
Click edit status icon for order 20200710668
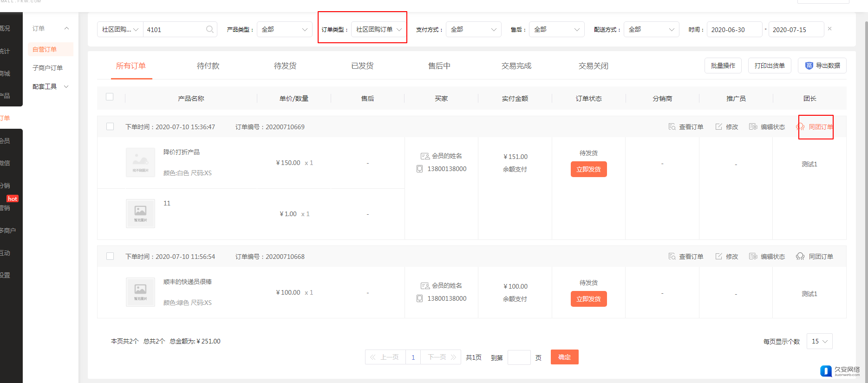click(753, 256)
